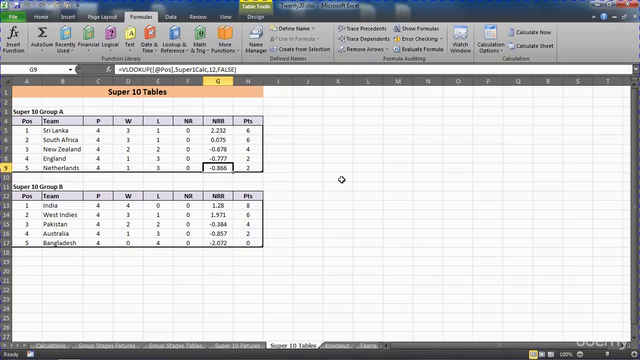640x360 pixels.
Task: Open Recently Used functions list
Action: pyautogui.click(x=65, y=39)
